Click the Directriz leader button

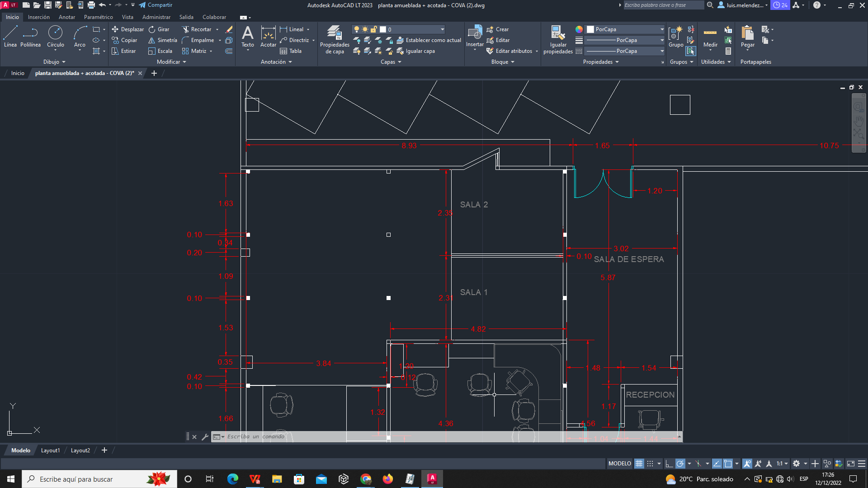(294, 40)
